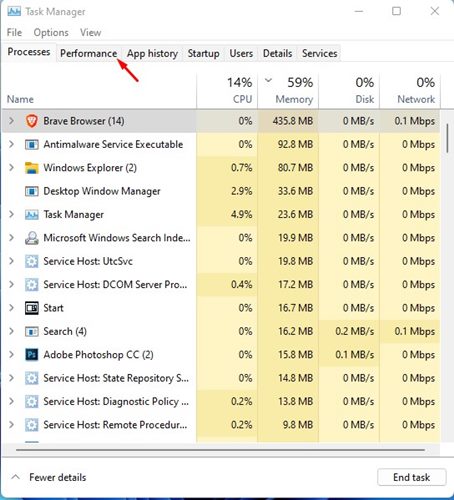Click the Desktop Window Manager icon
The width and height of the screenshot is (454, 500).
coord(32,191)
